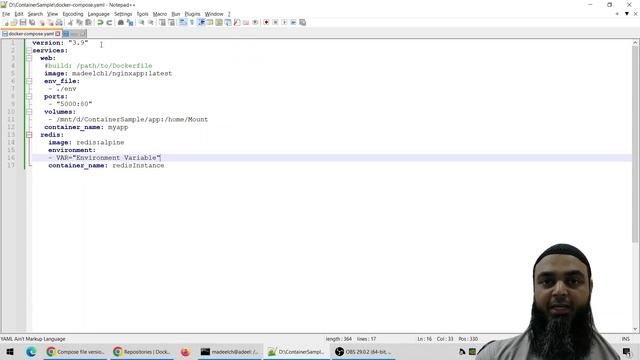Create a new document with the New toolbar icon

pos(6,22)
